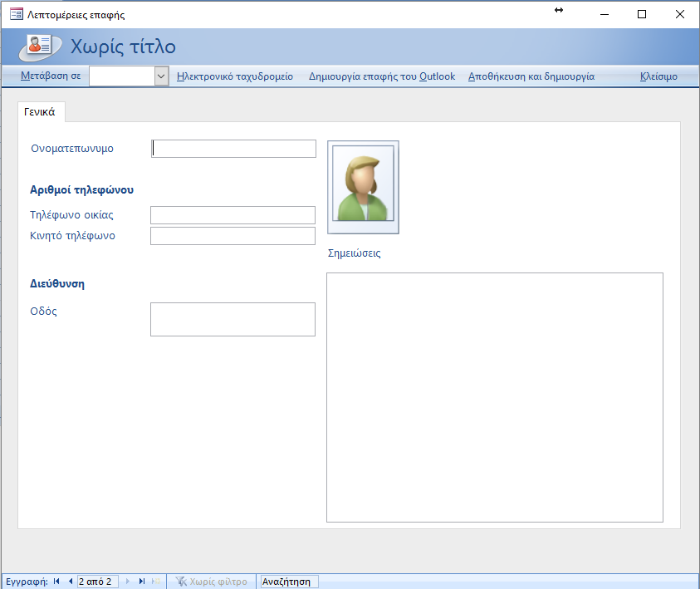Screen dimensions: 700x589
Task: Click the Ονοματεπωνυμο label
Action: (72, 148)
